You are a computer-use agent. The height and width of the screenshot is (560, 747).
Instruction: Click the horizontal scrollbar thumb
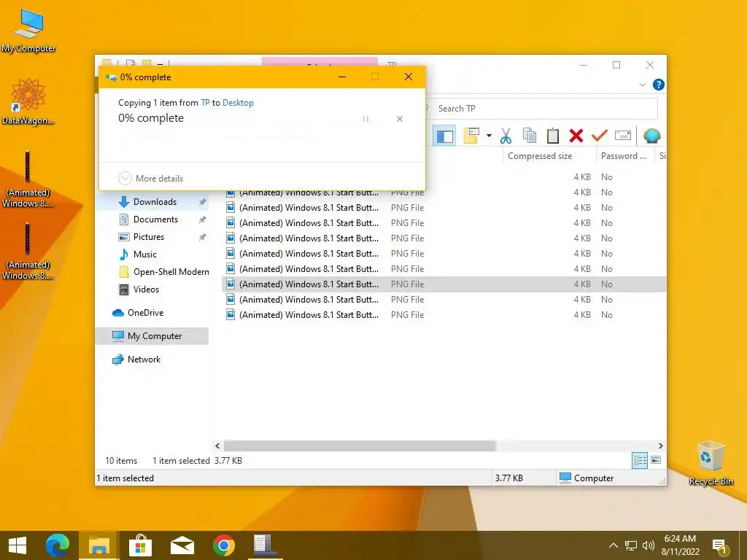pos(360,446)
